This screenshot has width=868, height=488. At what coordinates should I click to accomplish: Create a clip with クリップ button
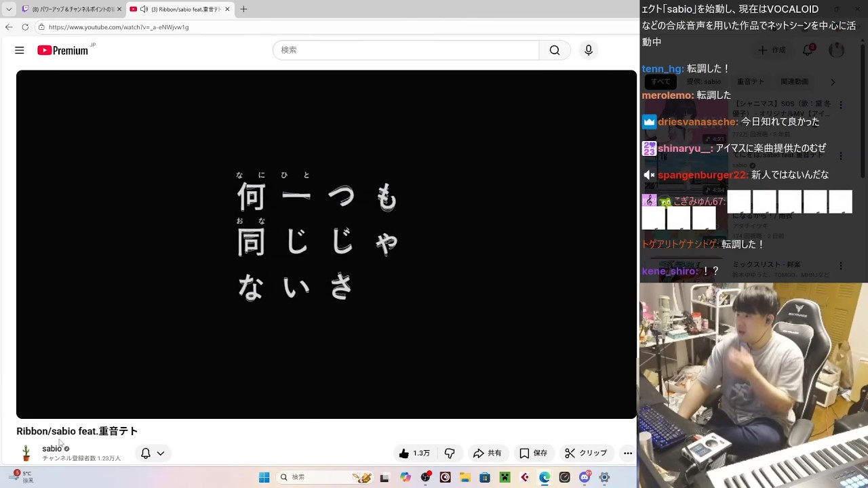pos(587,453)
